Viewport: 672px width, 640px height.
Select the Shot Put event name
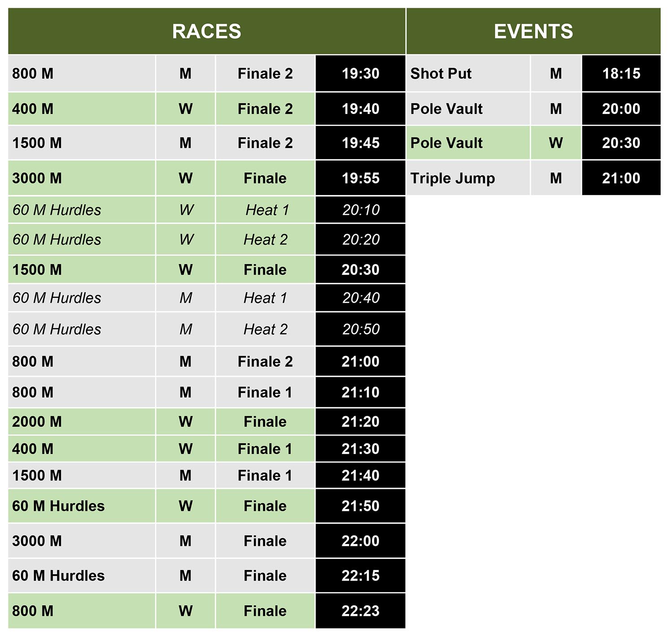pyautogui.click(x=441, y=74)
